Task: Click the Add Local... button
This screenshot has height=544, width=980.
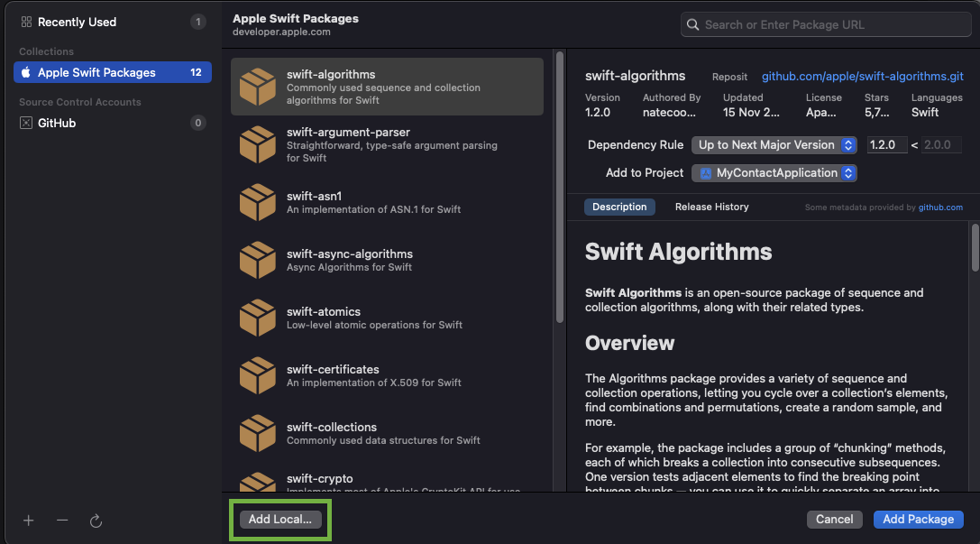Action: (280, 520)
